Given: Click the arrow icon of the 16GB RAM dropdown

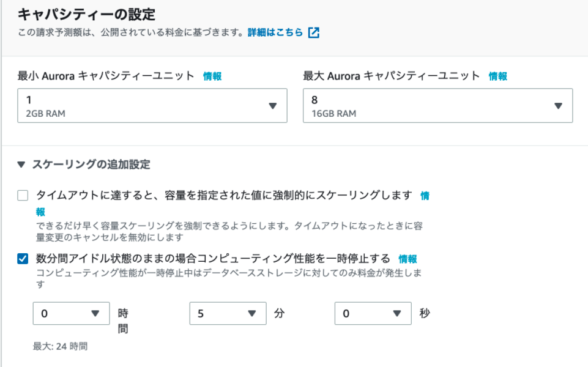Looking at the screenshot, I should [x=558, y=106].
